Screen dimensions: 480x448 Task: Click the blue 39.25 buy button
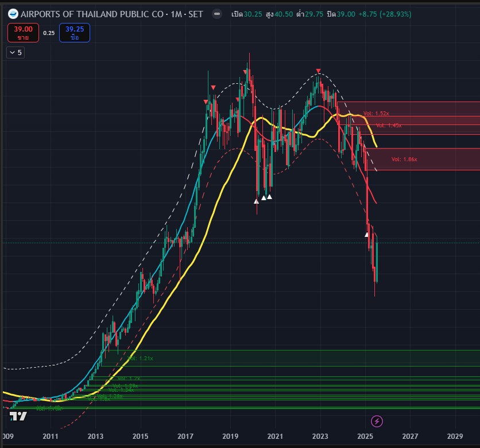point(75,33)
